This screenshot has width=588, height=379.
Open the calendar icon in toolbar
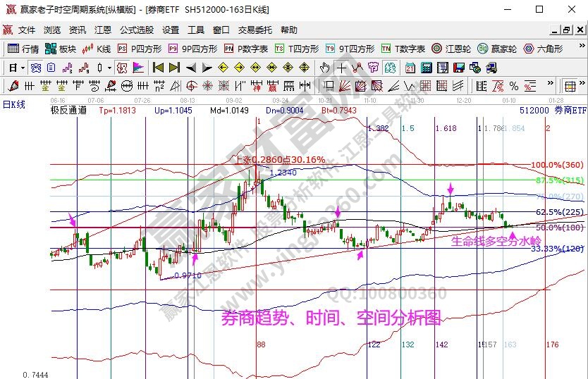(410, 68)
